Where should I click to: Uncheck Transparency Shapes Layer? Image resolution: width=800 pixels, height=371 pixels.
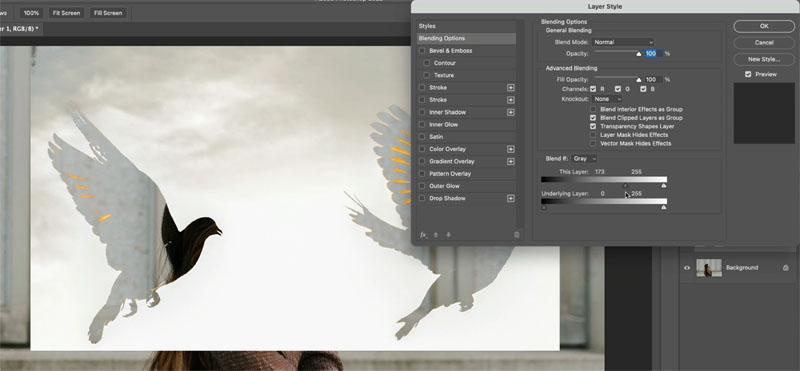click(x=593, y=126)
